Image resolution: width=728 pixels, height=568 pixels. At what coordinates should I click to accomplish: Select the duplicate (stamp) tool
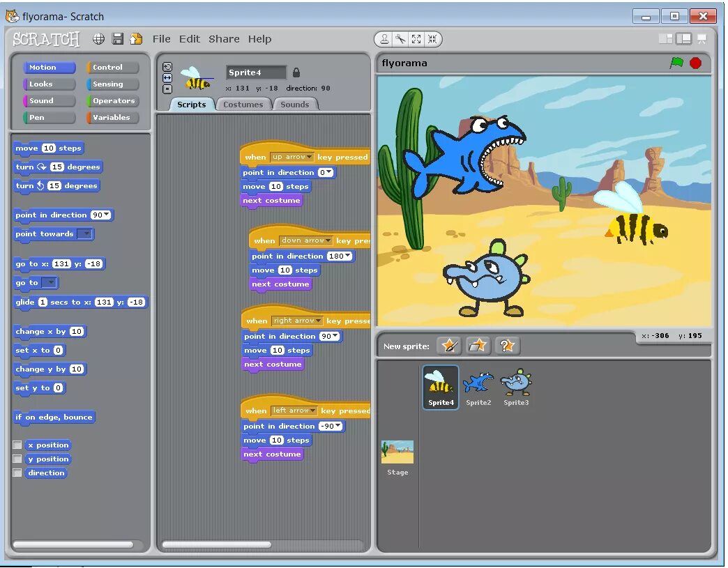384,39
